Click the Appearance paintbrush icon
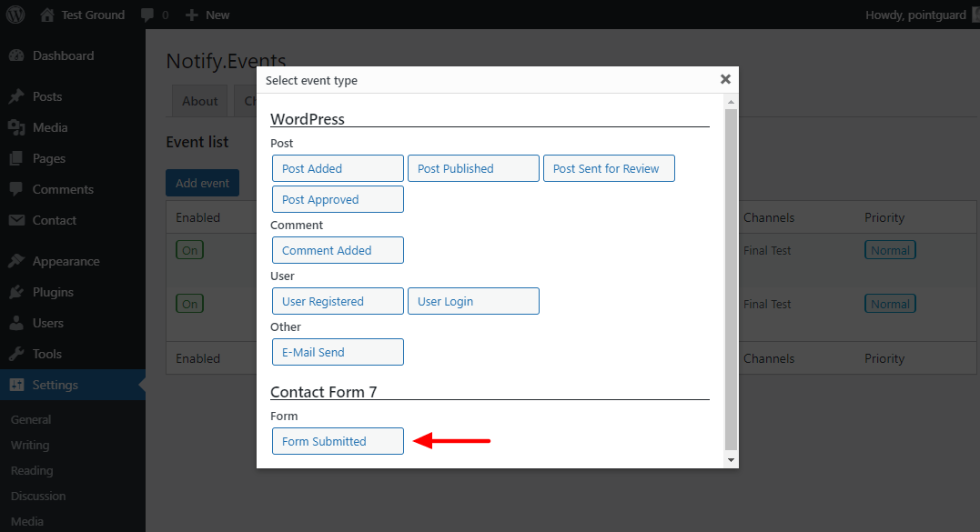Viewport: 980px width, 532px height. [x=17, y=261]
